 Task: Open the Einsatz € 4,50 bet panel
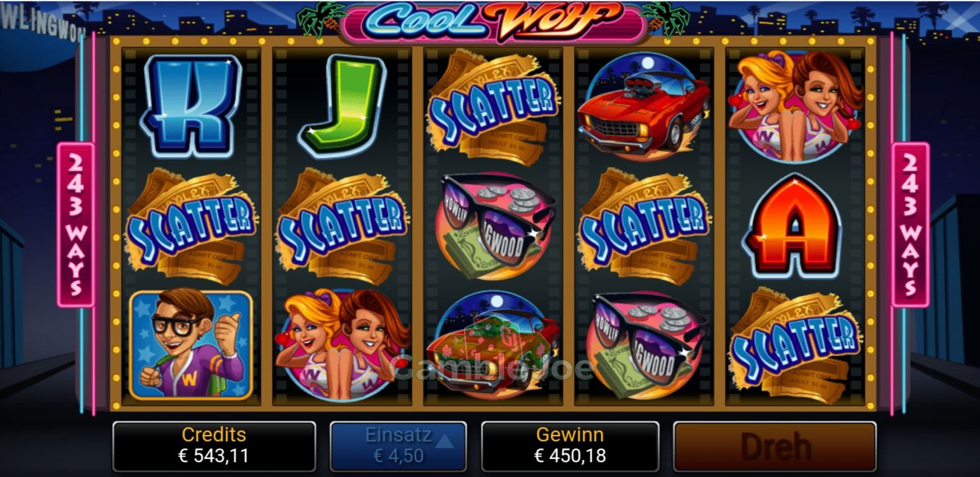click(398, 446)
